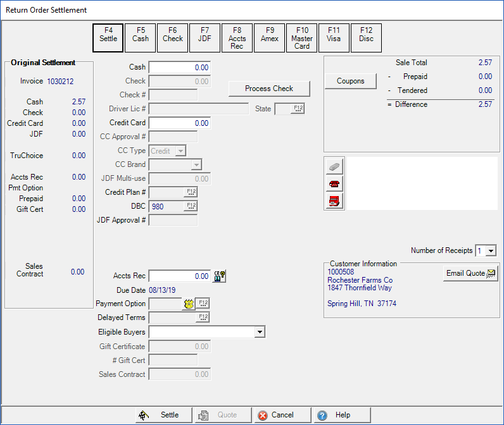Open the F12 lookup for Delayed Terms
The image size is (504, 425).
[x=203, y=317]
